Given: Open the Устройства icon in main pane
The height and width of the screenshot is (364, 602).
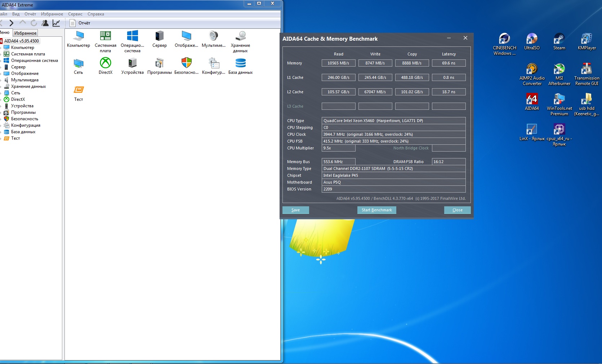Looking at the screenshot, I should tap(133, 66).
